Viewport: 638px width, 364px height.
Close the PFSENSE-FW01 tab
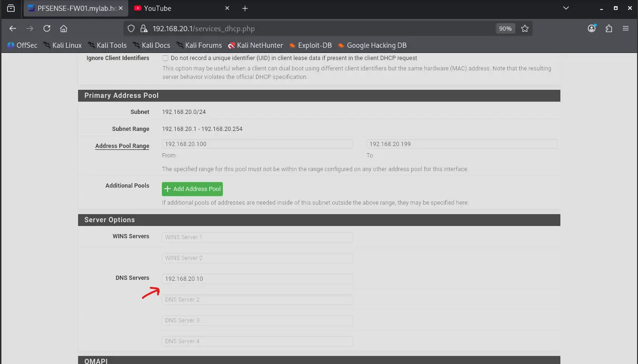click(121, 9)
